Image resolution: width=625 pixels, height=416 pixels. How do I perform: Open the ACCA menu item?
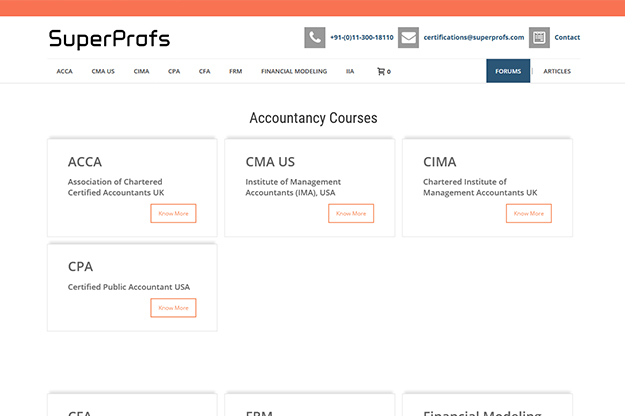65,72
